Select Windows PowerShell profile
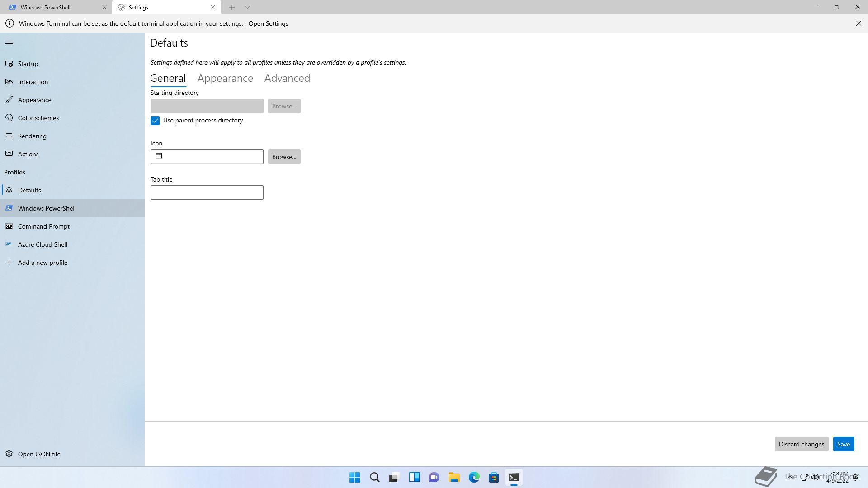The image size is (868, 488). coord(72,208)
